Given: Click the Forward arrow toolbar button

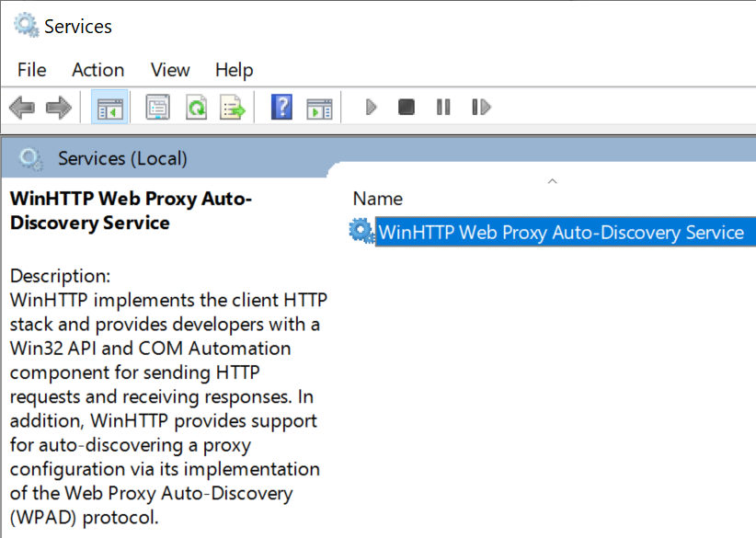Looking at the screenshot, I should pos(58,108).
